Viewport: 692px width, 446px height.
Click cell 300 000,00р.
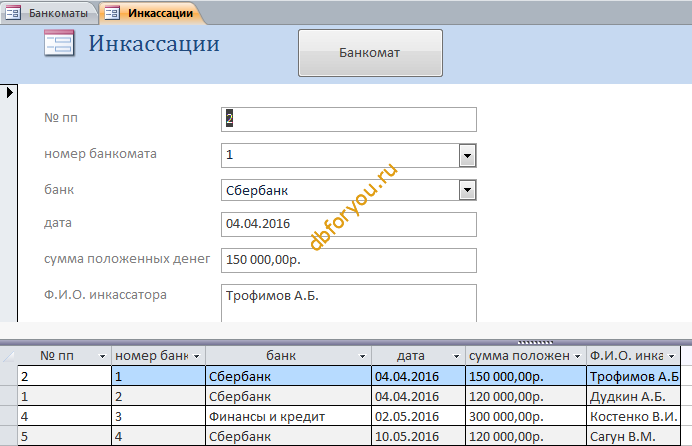[526, 416]
